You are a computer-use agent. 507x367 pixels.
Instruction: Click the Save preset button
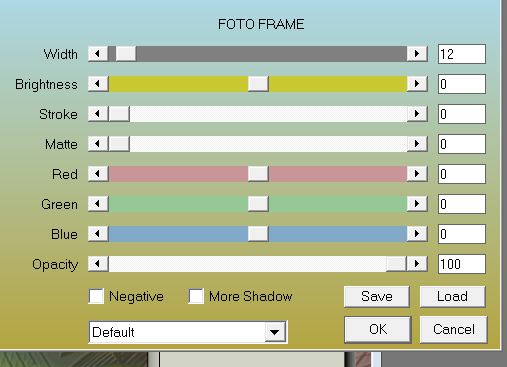point(377,296)
